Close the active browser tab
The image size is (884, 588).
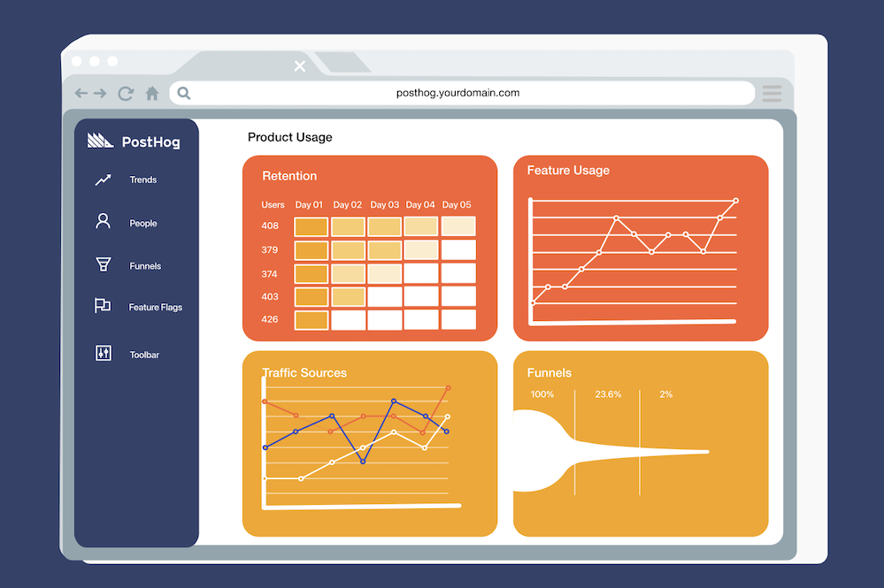coord(300,66)
